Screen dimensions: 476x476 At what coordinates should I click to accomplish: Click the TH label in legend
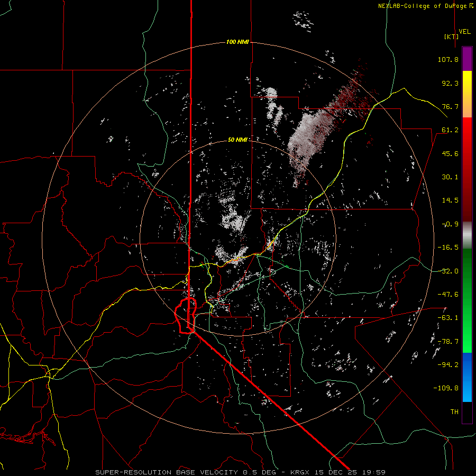coord(454,412)
